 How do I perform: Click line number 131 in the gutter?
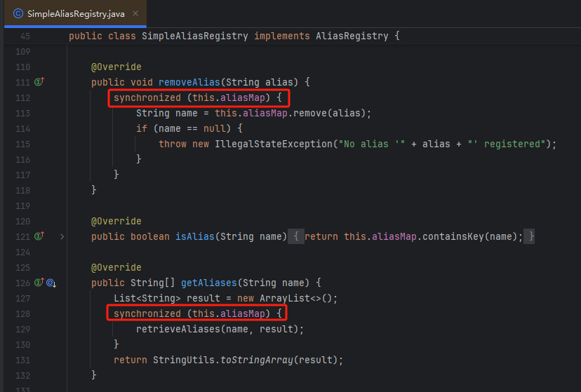[x=22, y=360]
